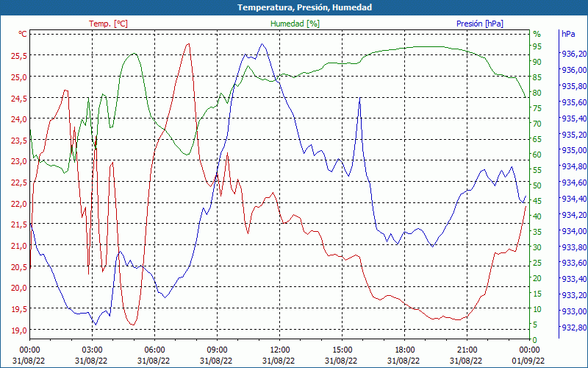
Task: Click the 0 humidity axis value
Action: pyautogui.click(x=535, y=340)
